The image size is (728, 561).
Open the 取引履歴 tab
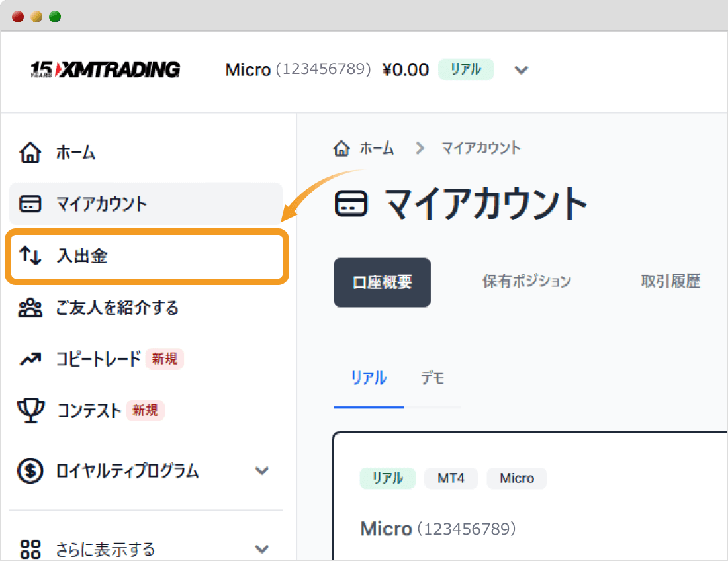[670, 281]
